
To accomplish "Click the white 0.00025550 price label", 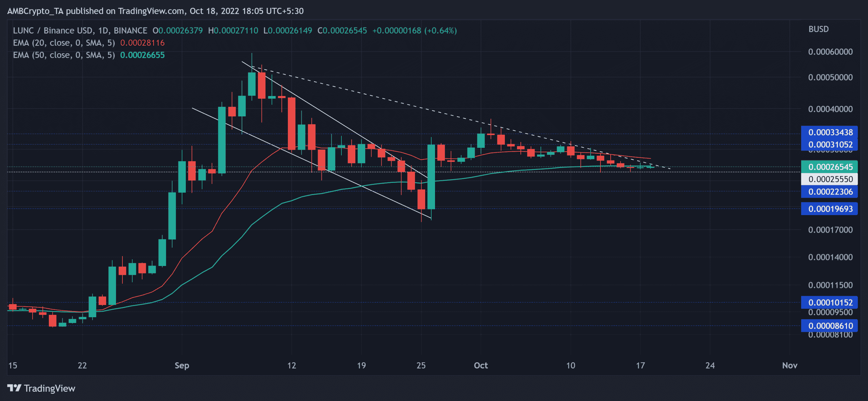I will [x=829, y=179].
